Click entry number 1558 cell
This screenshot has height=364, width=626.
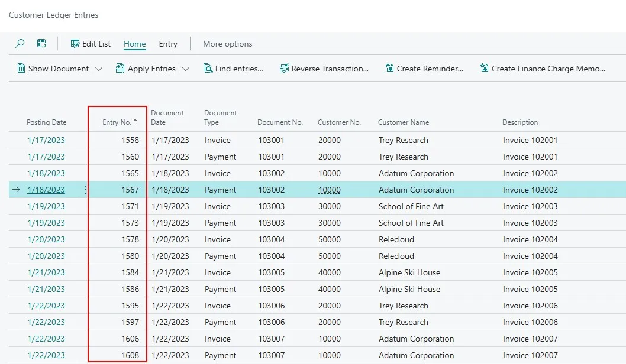point(130,140)
